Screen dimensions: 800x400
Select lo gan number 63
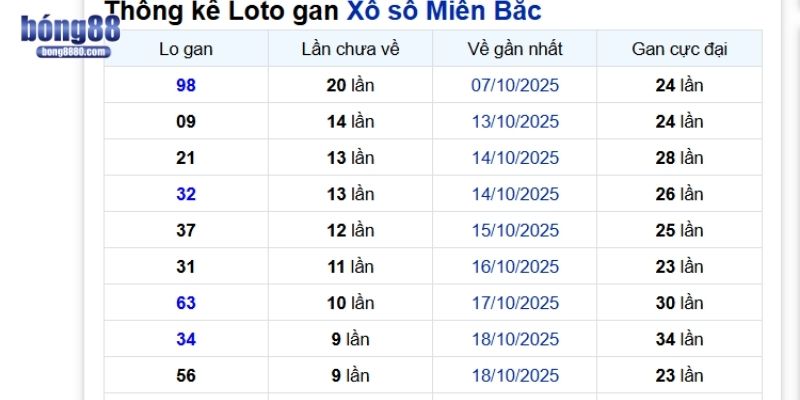coord(186,303)
